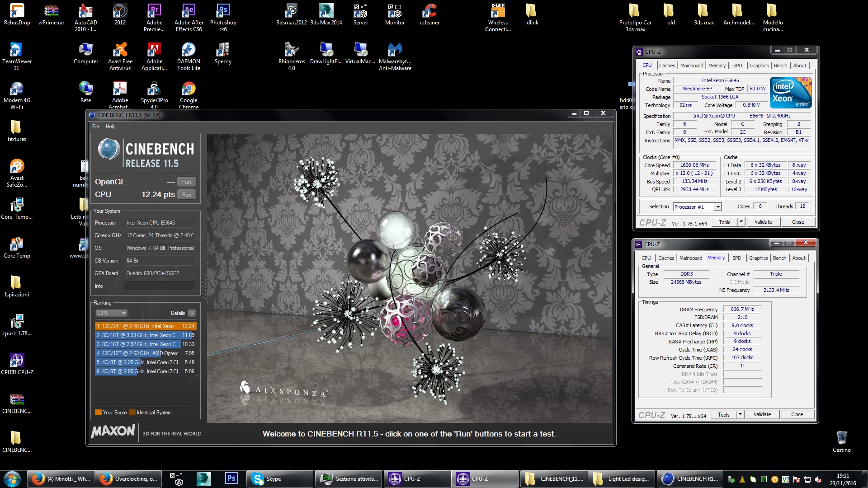This screenshot has height=488, width=868.
Task: Open Bench tab in lower CPU-Z window
Action: click(779, 258)
